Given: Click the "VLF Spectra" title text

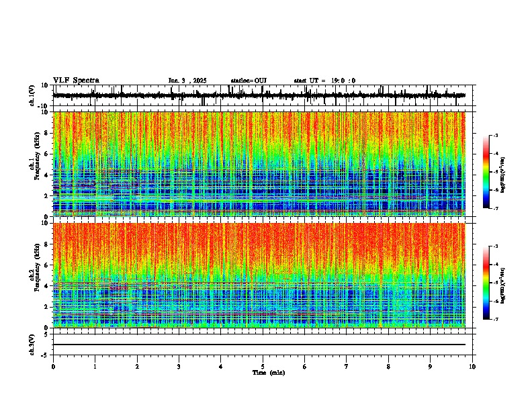Looking at the screenshot, I should pos(76,81).
